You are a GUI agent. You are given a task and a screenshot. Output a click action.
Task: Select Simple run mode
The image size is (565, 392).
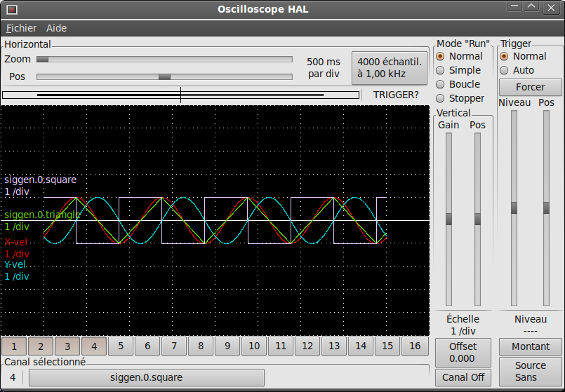[458, 70]
